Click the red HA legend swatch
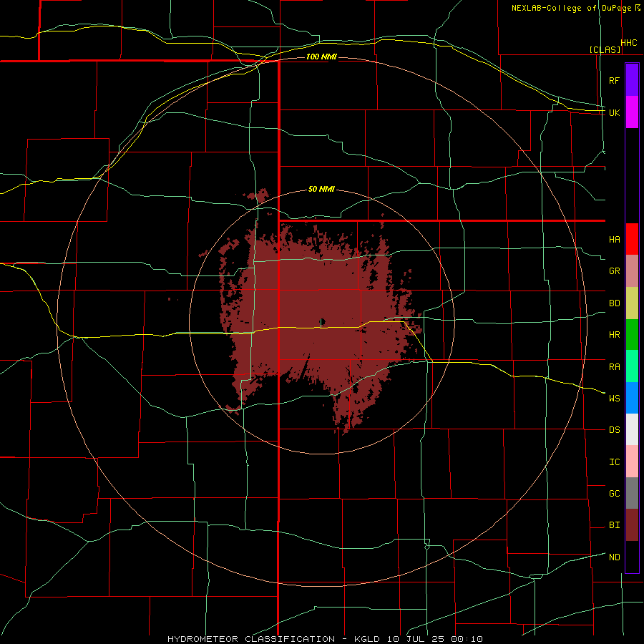The image size is (644, 644). (632, 239)
